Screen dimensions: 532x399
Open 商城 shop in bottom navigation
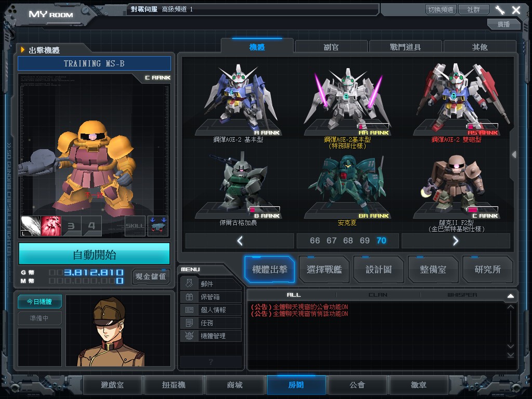[235, 385]
